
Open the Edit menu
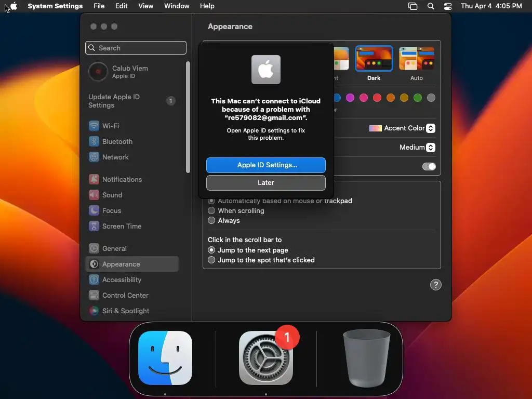pyautogui.click(x=122, y=6)
